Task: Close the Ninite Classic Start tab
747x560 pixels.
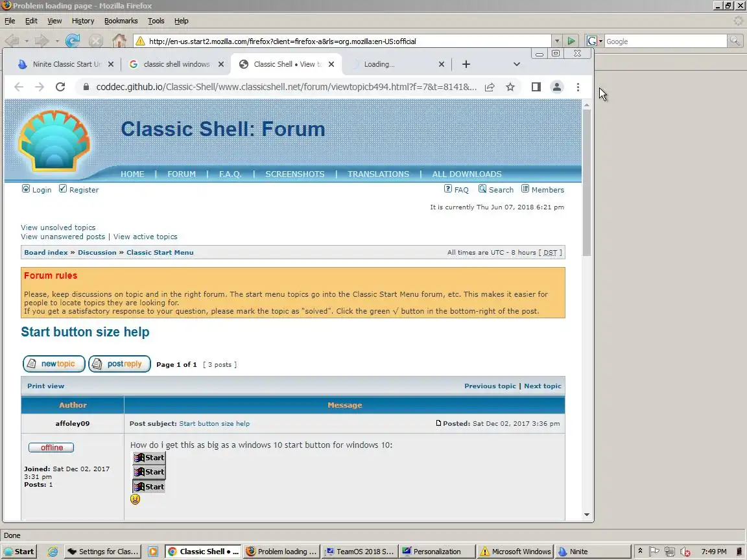Action: (x=110, y=64)
